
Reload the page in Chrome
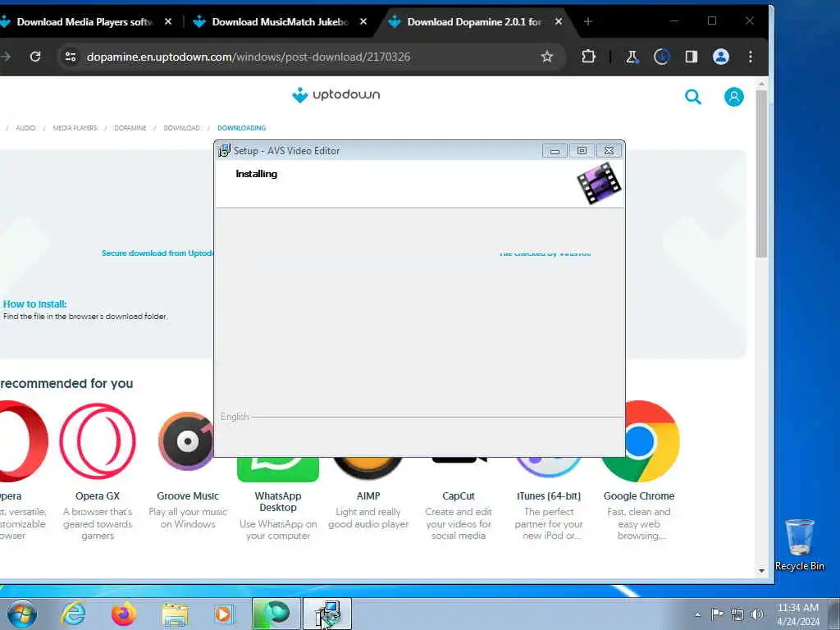pyautogui.click(x=35, y=57)
